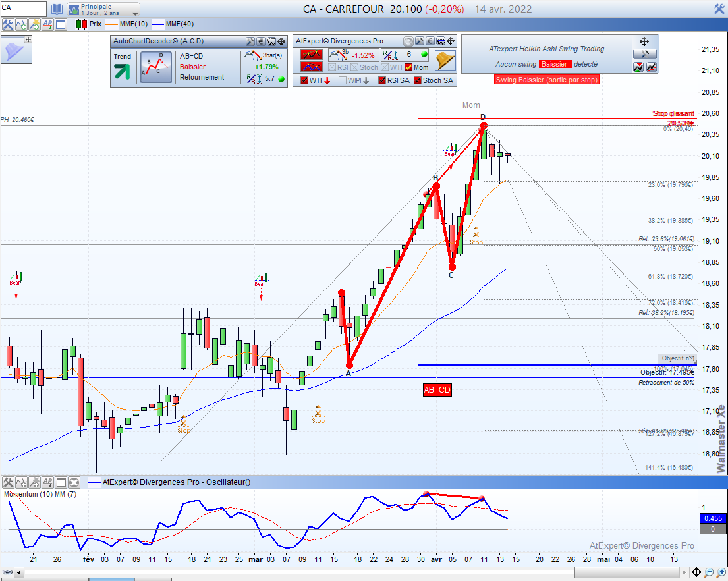The width and height of the screenshot is (728, 581).
Task: Click the golden bell alert icon
Action: coord(445,61)
